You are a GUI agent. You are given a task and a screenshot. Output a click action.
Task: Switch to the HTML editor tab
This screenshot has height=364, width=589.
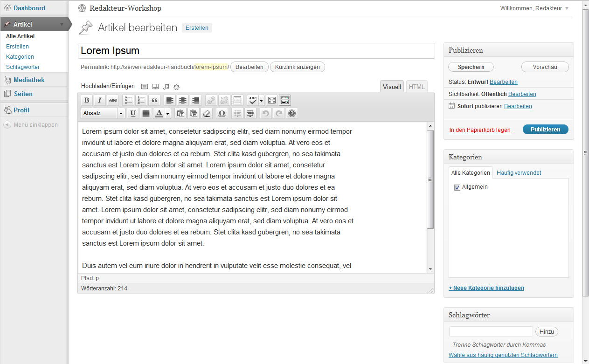tap(416, 87)
